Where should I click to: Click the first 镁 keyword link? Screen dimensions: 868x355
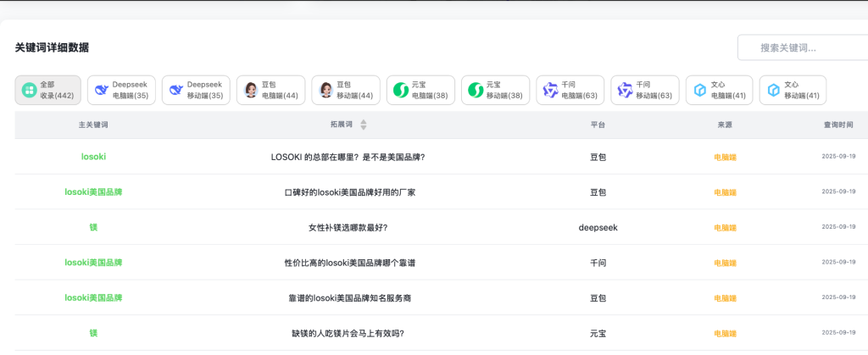[93, 227]
